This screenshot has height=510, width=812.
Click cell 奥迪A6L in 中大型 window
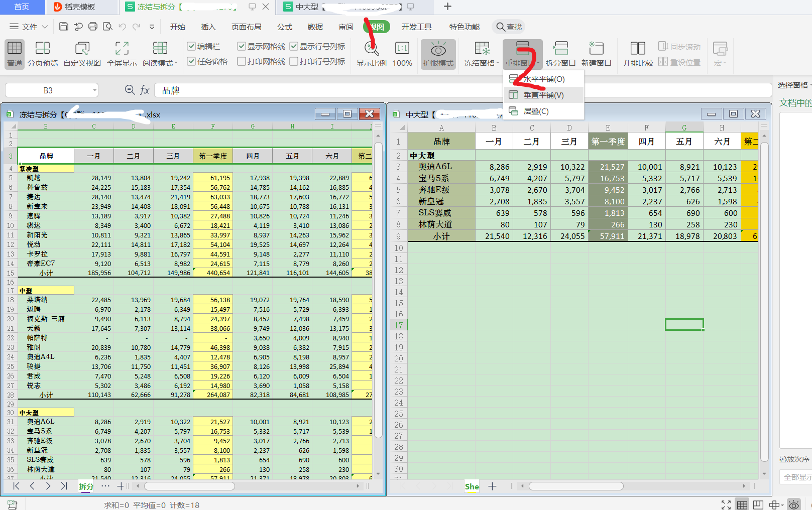[x=441, y=166]
